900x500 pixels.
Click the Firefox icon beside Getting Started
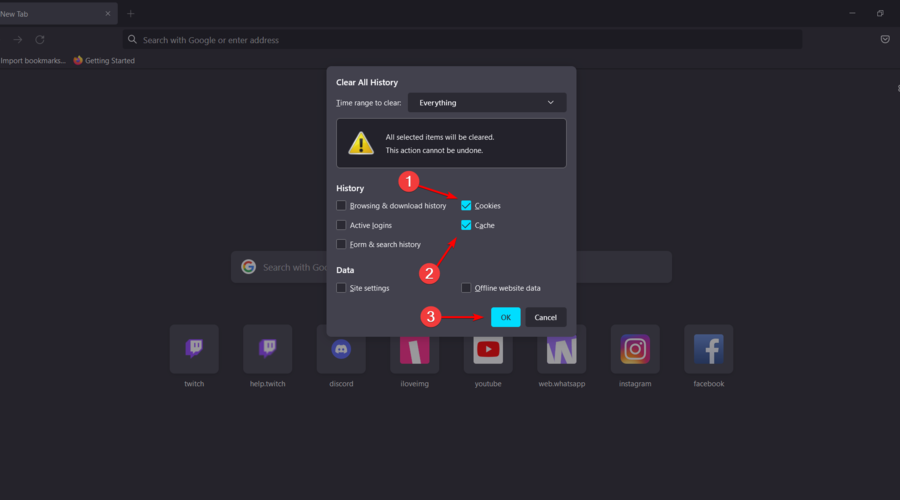(78, 60)
